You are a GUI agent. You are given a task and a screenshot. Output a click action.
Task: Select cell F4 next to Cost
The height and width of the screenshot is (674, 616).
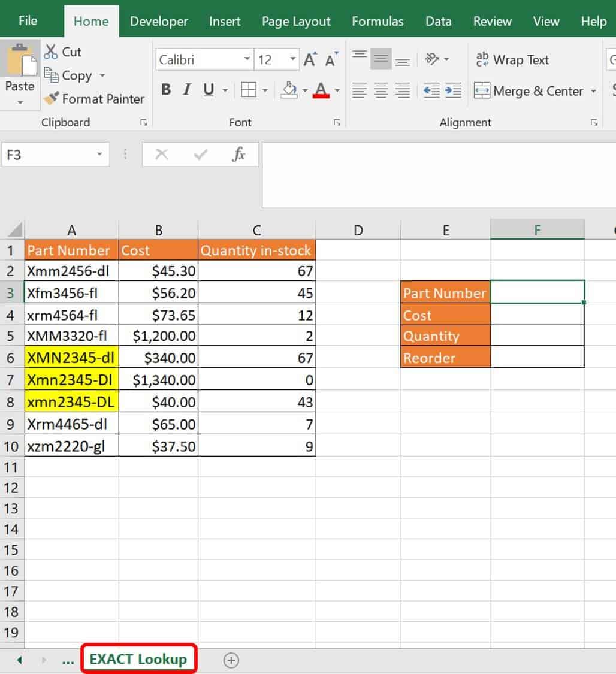[538, 315]
